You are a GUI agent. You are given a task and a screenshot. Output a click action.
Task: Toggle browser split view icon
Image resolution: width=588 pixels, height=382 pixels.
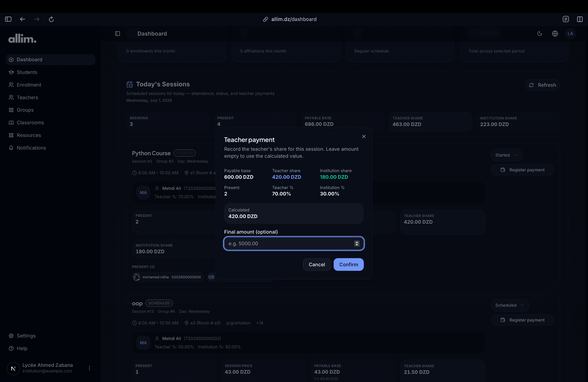tap(580, 19)
